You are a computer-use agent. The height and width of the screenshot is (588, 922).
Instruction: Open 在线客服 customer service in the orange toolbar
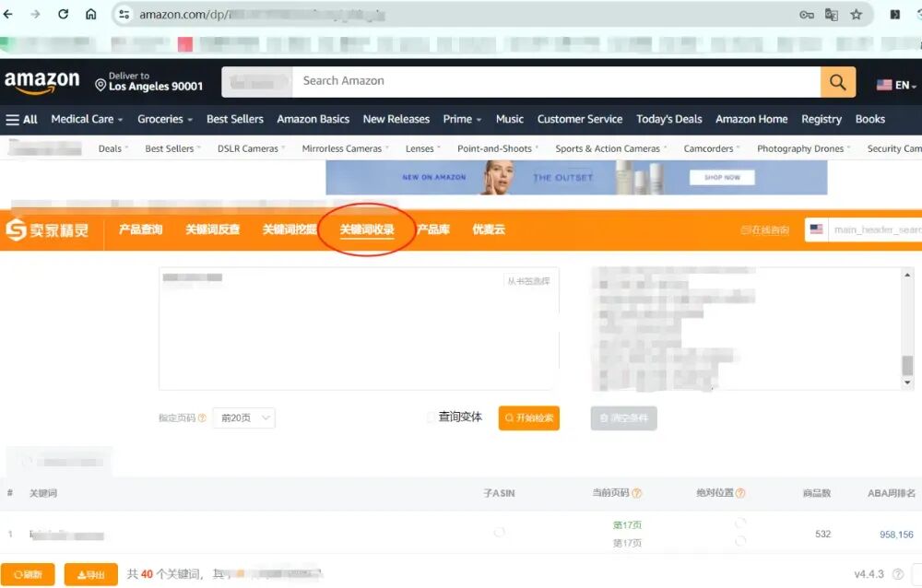pyautogui.click(x=763, y=229)
